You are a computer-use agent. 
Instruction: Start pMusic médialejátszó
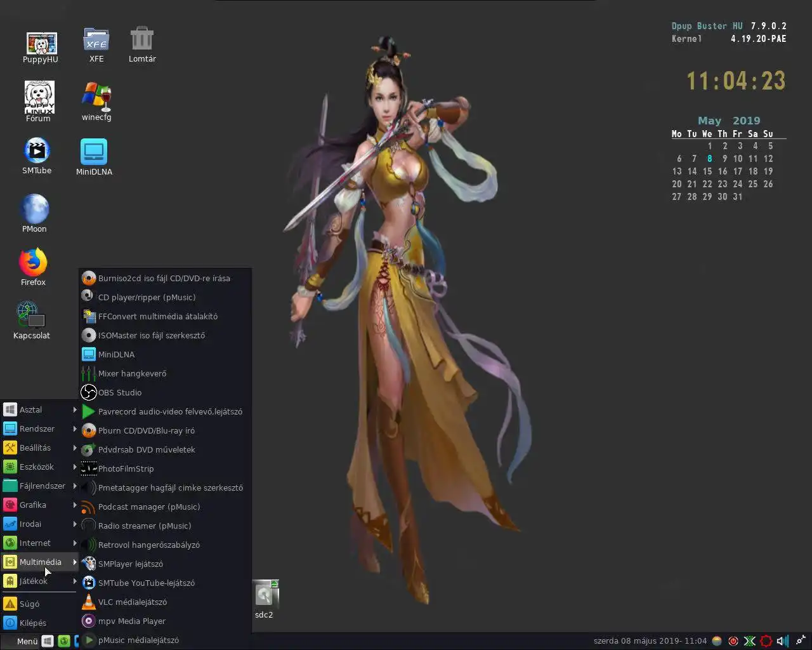pos(165,640)
